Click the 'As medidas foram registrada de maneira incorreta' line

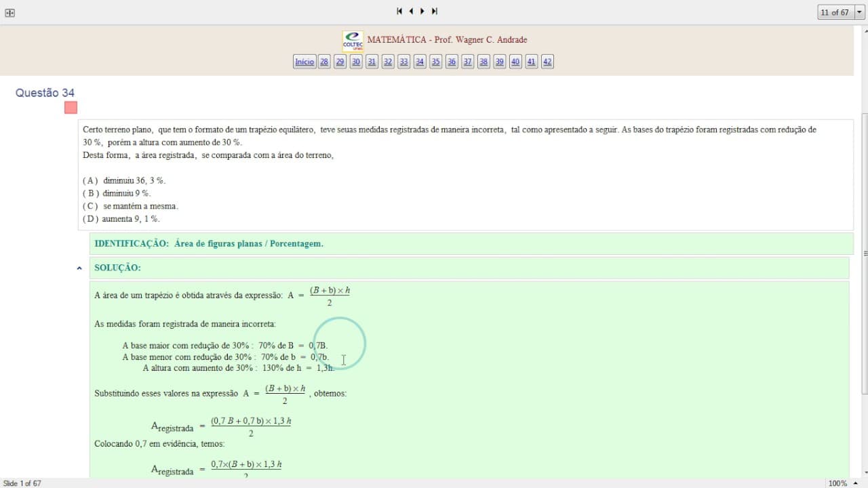[185, 324]
